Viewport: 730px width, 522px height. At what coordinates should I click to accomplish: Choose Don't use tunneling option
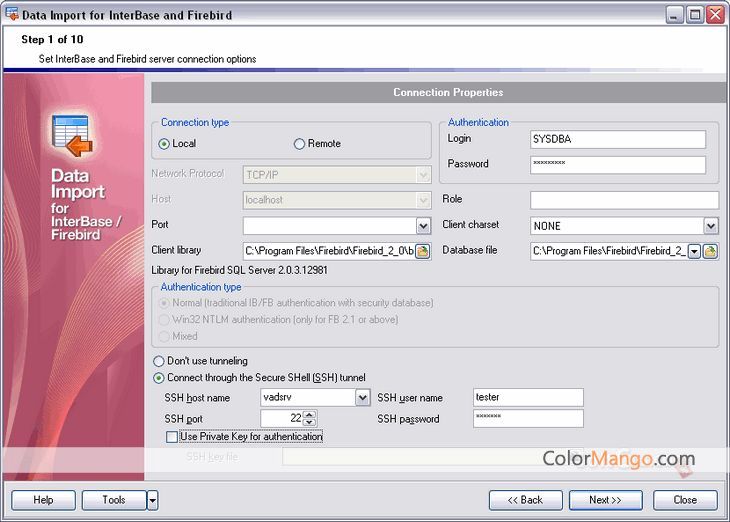click(x=159, y=361)
